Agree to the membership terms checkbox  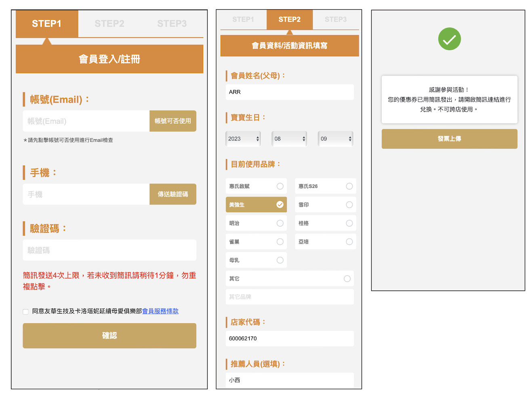(26, 311)
